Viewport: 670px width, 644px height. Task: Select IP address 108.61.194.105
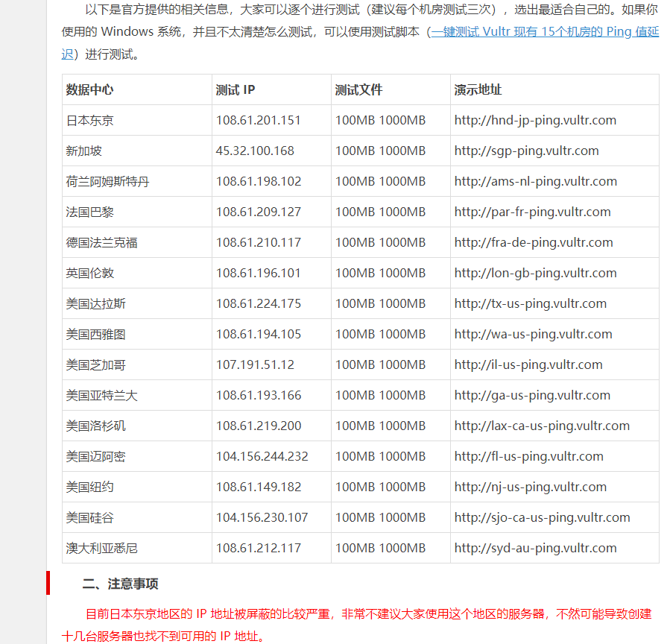pyautogui.click(x=259, y=334)
